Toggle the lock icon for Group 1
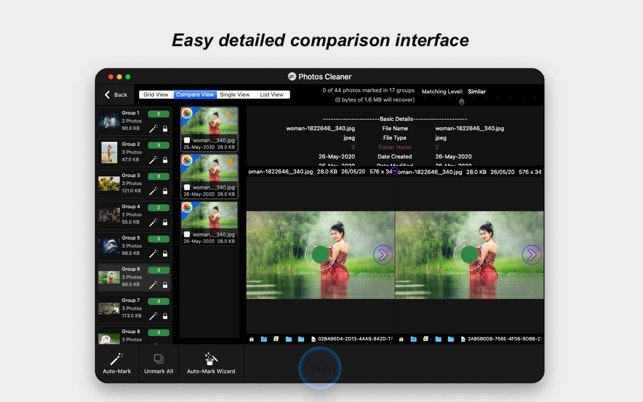The height and width of the screenshot is (402, 643). click(165, 129)
